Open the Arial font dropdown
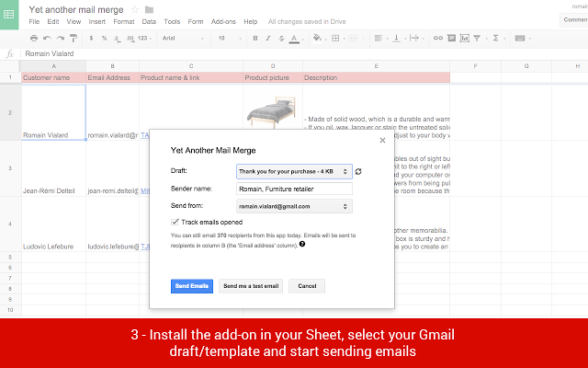 [x=183, y=38]
